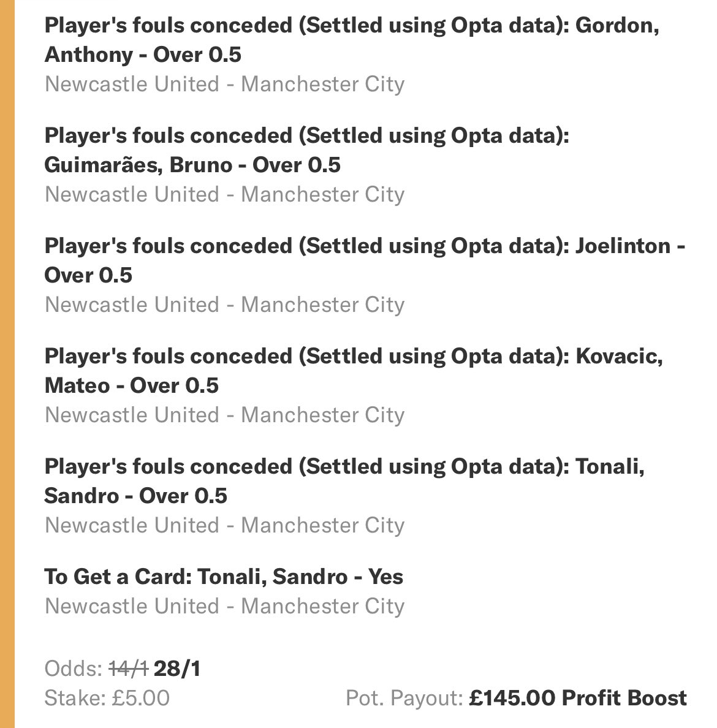Open the Tonali, Sandro fouls conceded selection

click(344, 481)
